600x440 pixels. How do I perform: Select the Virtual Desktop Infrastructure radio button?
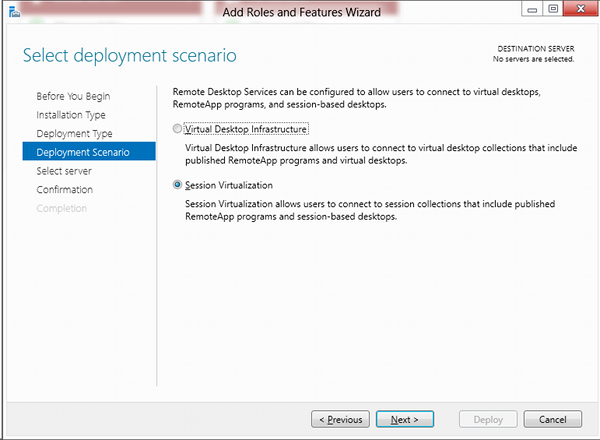pyautogui.click(x=177, y=129)
